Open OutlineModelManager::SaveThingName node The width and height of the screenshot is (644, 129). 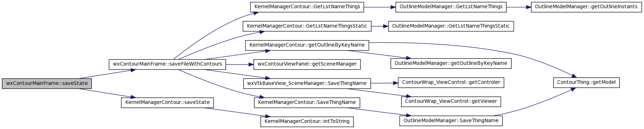pyautogui.click(x=451, y=121)
